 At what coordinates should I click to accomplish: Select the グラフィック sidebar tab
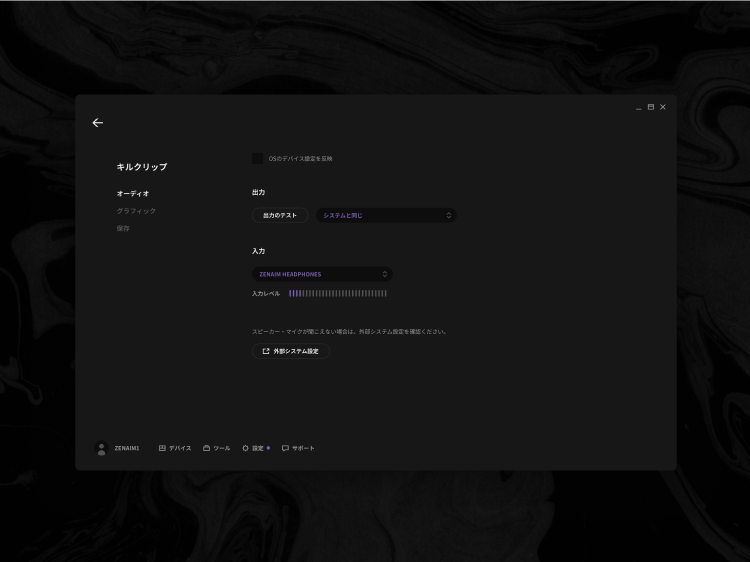coord(136,211)
